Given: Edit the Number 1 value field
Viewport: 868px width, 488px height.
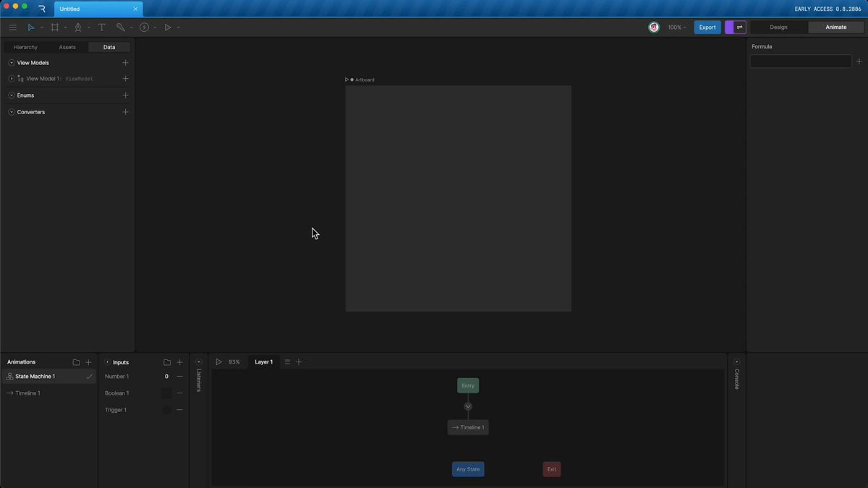Looking at the screenshot, I should pos(166,377).
